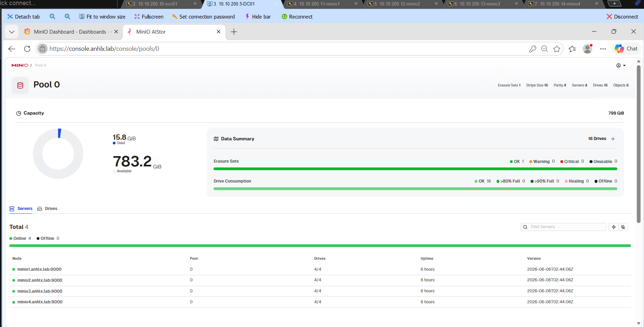This screenshot has width=644, height=327.
Task: Click the browser zoom indicator icon
Action: coord(545,49)
